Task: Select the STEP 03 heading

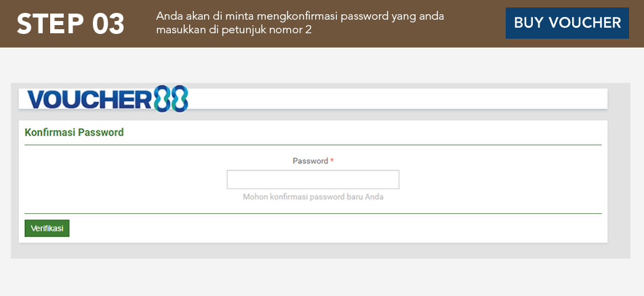Action: point(71,24)
